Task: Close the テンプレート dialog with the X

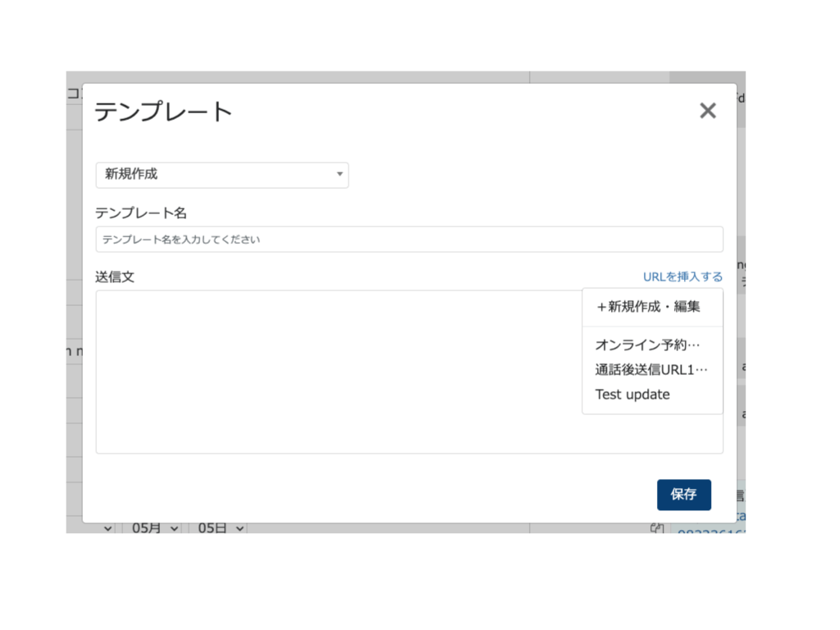Action: point(707,111)
